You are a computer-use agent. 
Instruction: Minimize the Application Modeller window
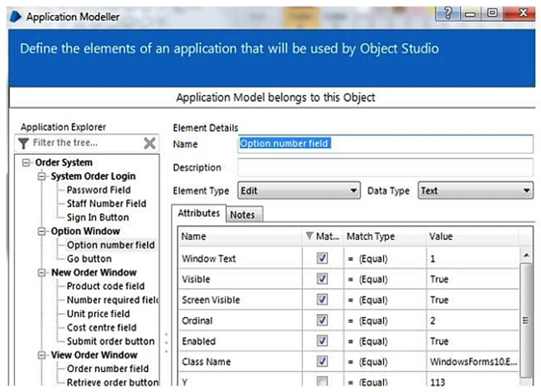click(x=471, y=14)
